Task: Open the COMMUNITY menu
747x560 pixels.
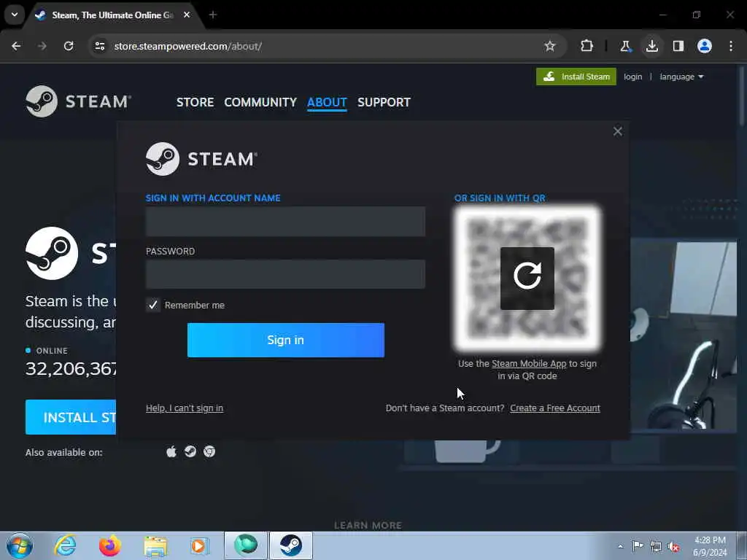Action: [260, 102]
